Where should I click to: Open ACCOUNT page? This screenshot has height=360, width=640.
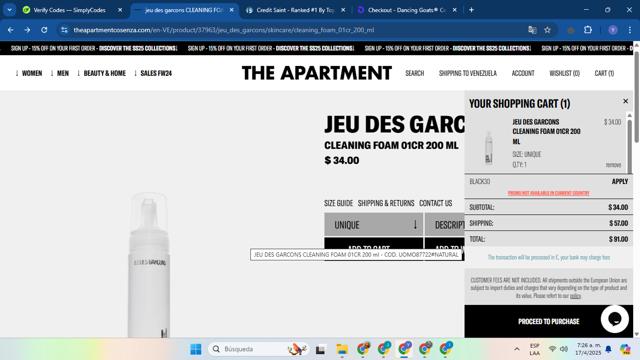[x=523, y=73]
